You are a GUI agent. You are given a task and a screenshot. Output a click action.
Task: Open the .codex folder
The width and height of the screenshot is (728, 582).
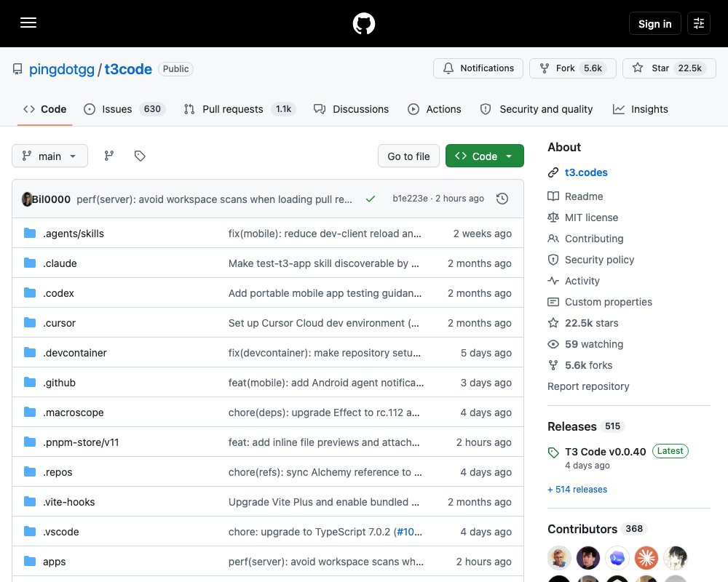(58, 293)
